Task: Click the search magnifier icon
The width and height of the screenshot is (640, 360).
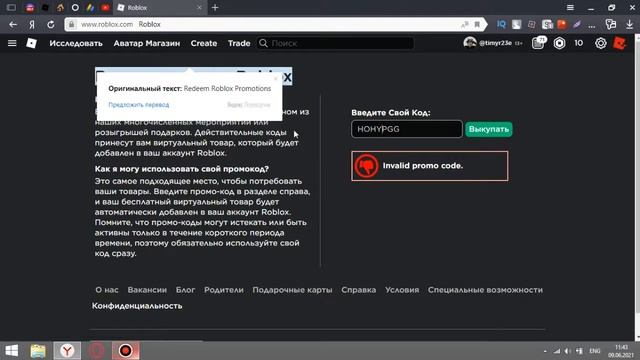Action: [263, 43]
